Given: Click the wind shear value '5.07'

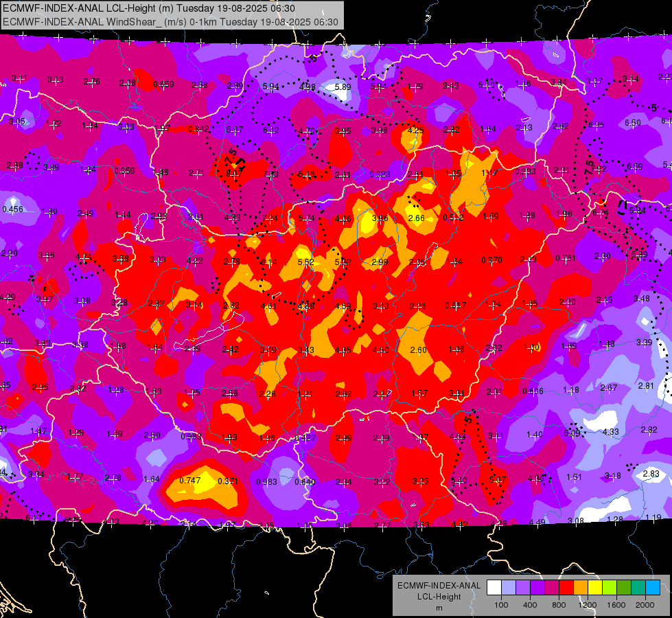Looking at the screenshot, I should click(498, 479).
